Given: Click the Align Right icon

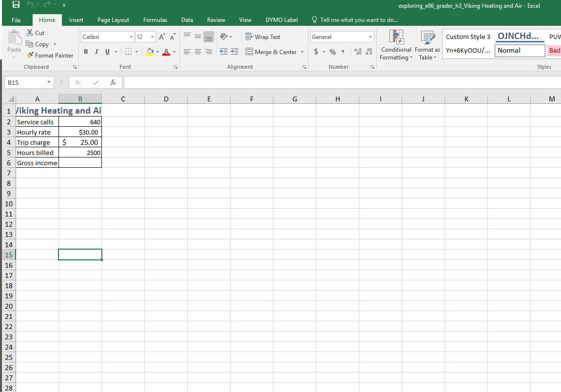Looking at the screenshot, I should 209,52.
